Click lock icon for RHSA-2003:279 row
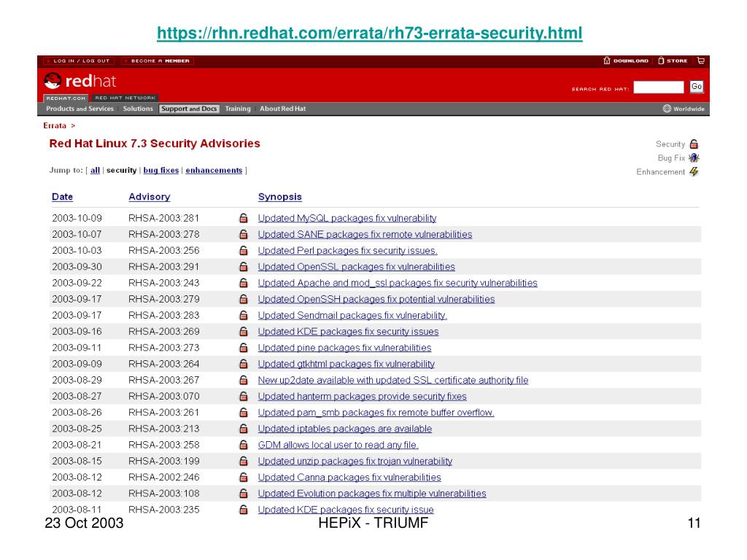The height and width of the screenshot is (560, 747). tap(244, 299)
